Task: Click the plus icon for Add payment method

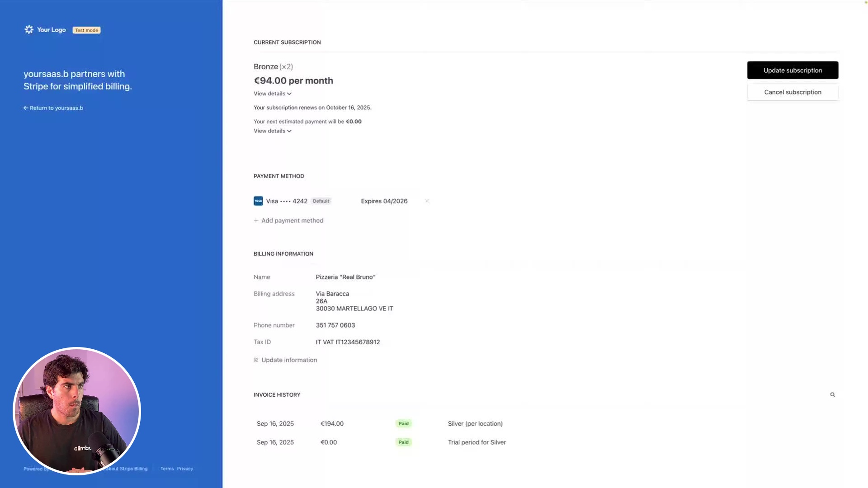Action: pos(256,221)
